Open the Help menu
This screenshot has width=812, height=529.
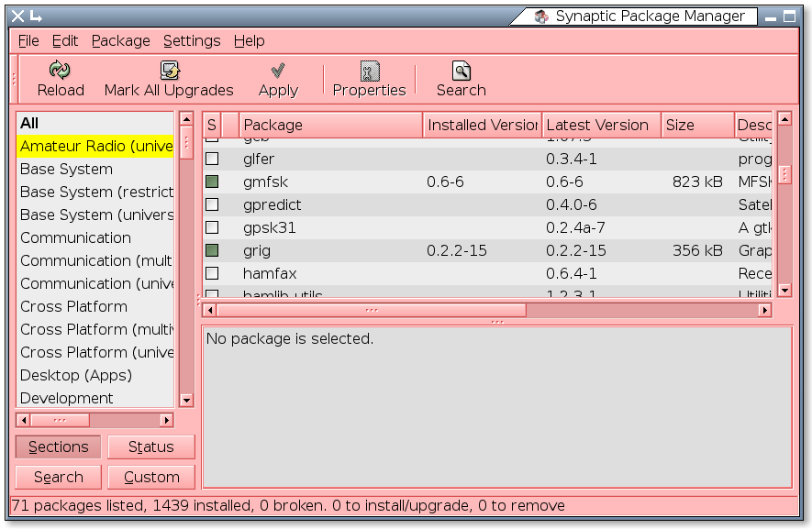(x=249, y=41)
